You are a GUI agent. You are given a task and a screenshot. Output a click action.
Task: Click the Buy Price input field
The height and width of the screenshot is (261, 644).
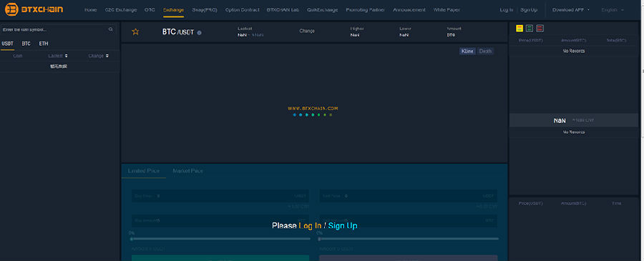220,196
